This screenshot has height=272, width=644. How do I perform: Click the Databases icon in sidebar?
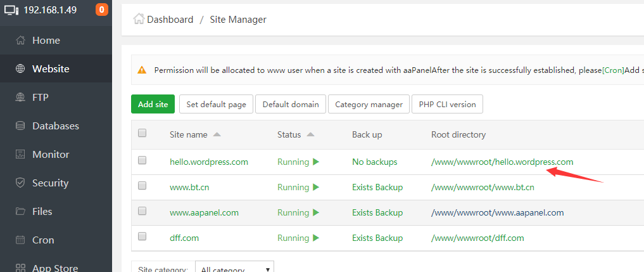[x=20, y=126]
